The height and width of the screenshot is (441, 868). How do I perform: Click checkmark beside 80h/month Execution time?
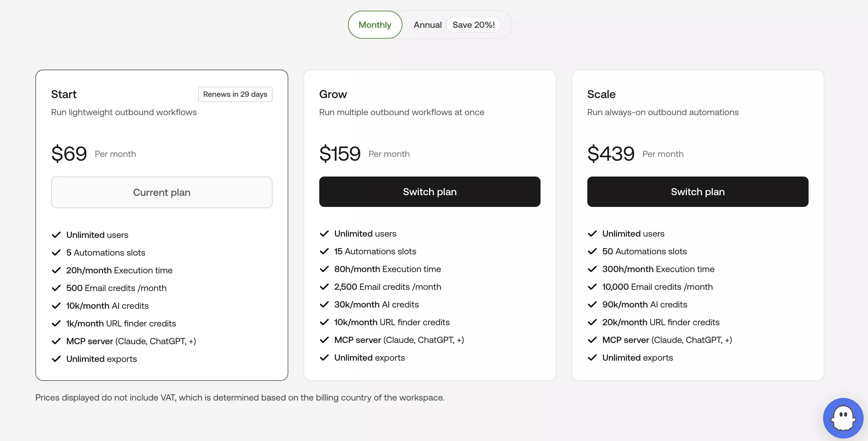click(x=324, y=269)
